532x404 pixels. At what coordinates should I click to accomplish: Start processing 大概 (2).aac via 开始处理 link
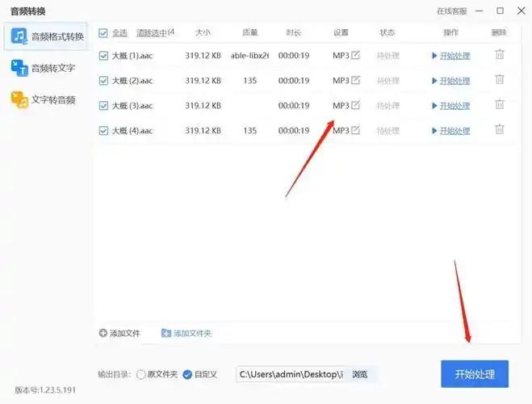coord(455,81)
